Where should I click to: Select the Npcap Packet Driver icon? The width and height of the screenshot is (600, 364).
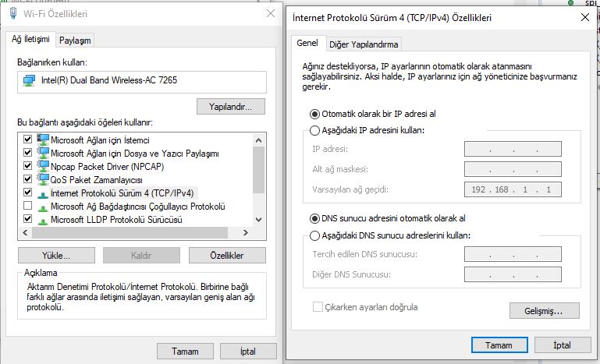click(43, 166)
